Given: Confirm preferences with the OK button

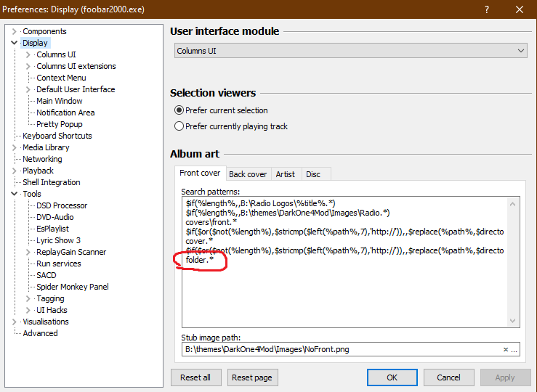Looking at the screenshot, I should click(392, 377).
